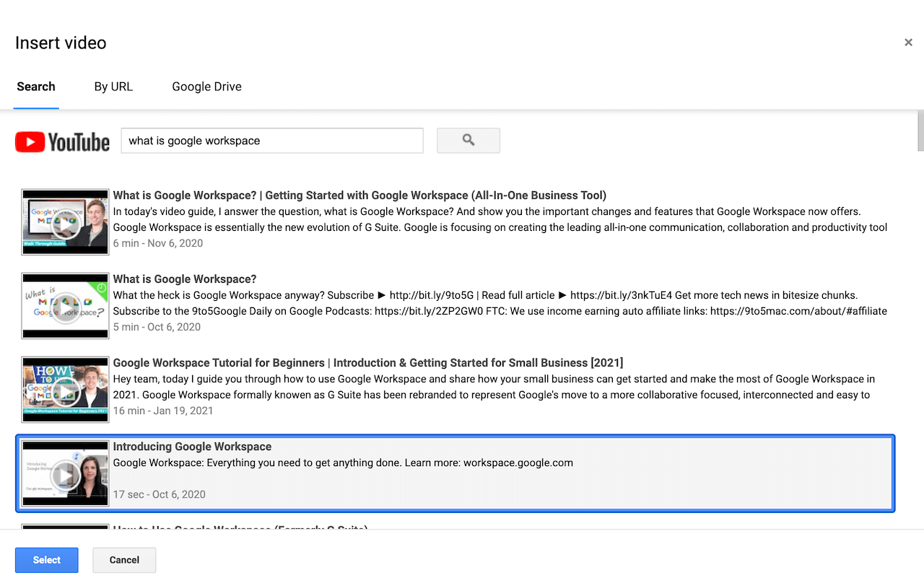This screenshot has width=924, height=588.
Task: Click the vertical scrollbar of results list
Action: coord(920,131)
